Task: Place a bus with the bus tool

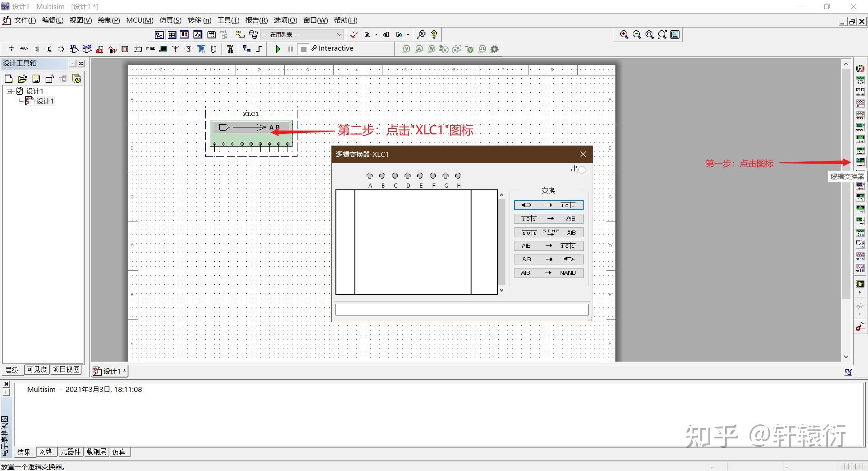Action: pos(259,49)
